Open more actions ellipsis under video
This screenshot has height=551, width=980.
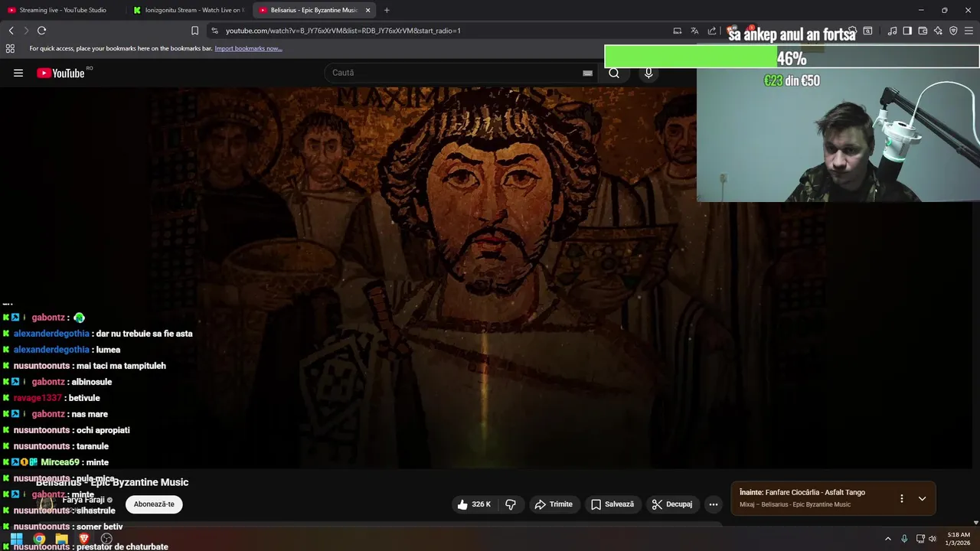click(714, 504)
